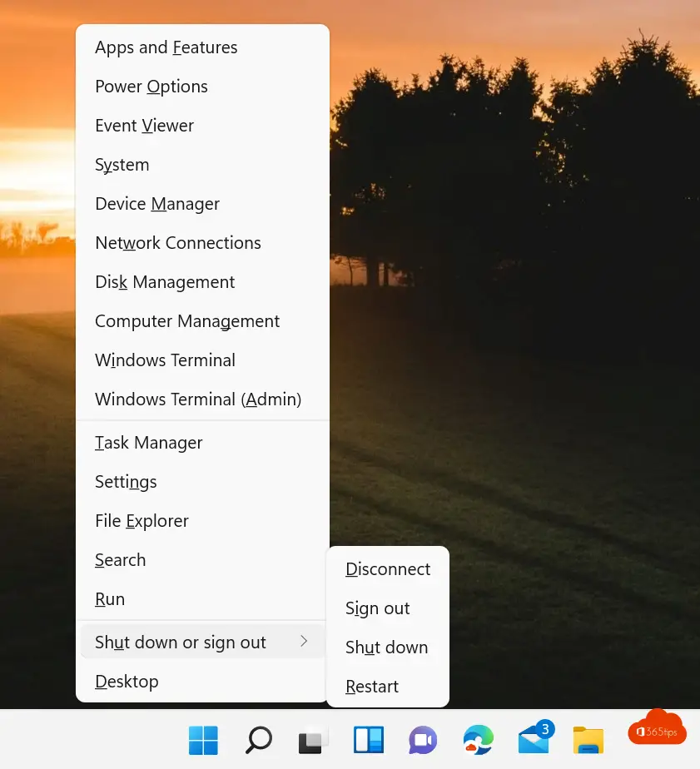Open the Widgets panel icon
700x769 pixels.
[369, 740]
